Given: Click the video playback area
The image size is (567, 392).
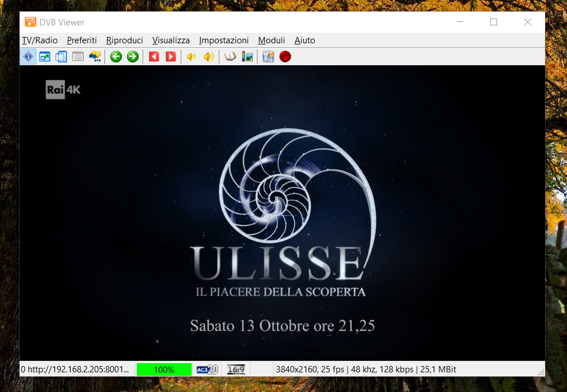Looking at the screenshot, I should point(282,213).
